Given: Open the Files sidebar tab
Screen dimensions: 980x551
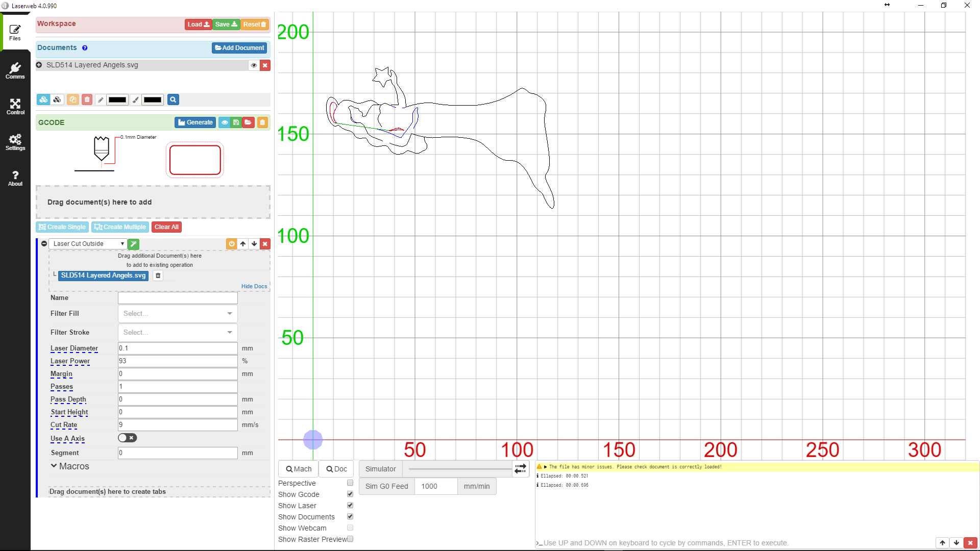Looking at the screenshot, I should coord(15,33).
